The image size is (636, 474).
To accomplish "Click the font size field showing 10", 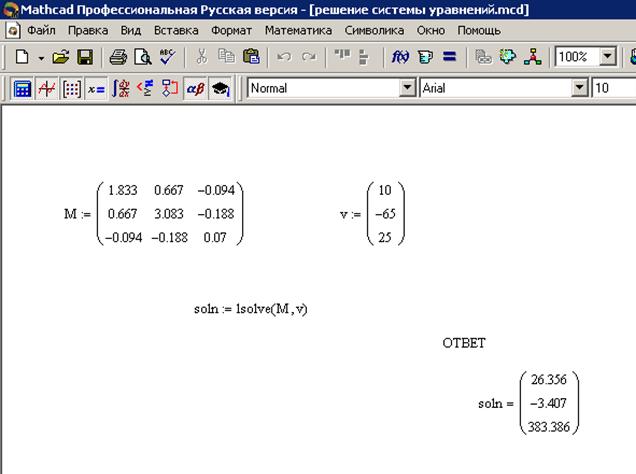I will pos(613,88).
